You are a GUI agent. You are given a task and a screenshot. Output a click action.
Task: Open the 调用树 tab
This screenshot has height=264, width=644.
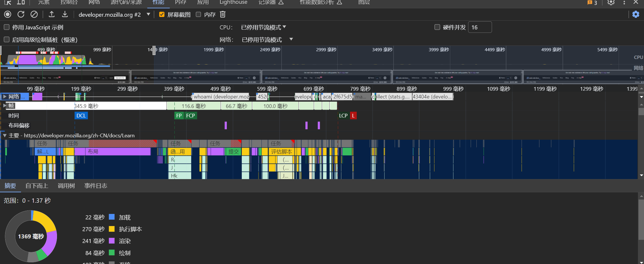(x=66, y=186)
